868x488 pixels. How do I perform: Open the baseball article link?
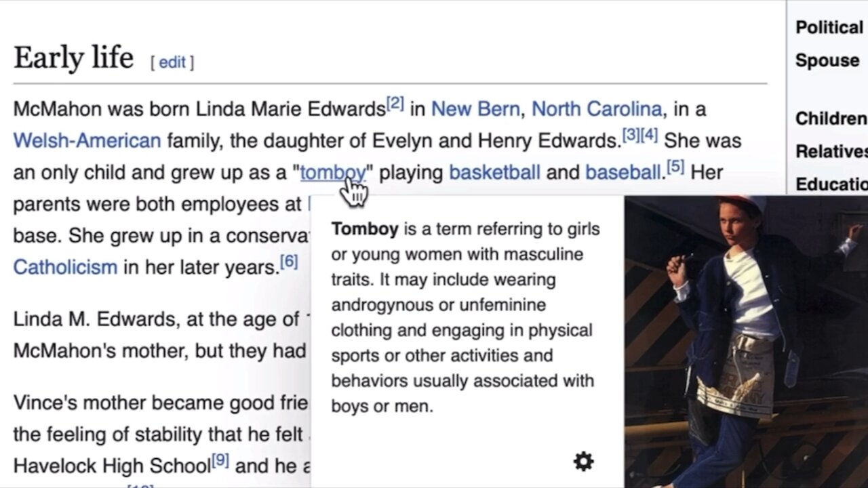623,173
